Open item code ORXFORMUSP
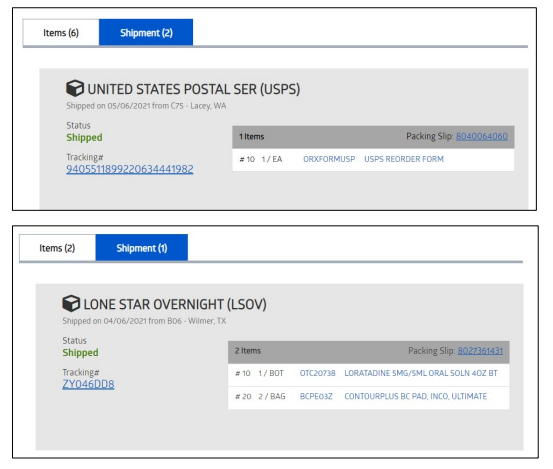Screen dimensions: 553x469 [x=329, y=159]
